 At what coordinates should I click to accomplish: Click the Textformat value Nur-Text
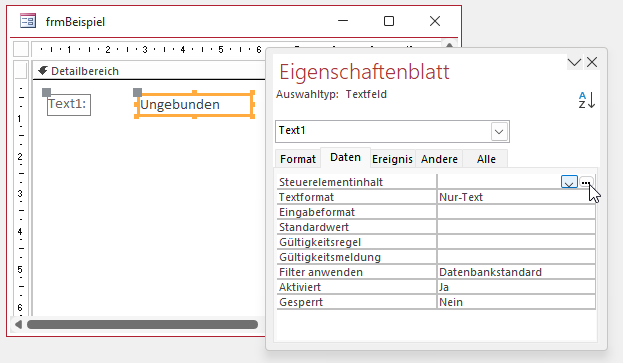coord(516,197)
